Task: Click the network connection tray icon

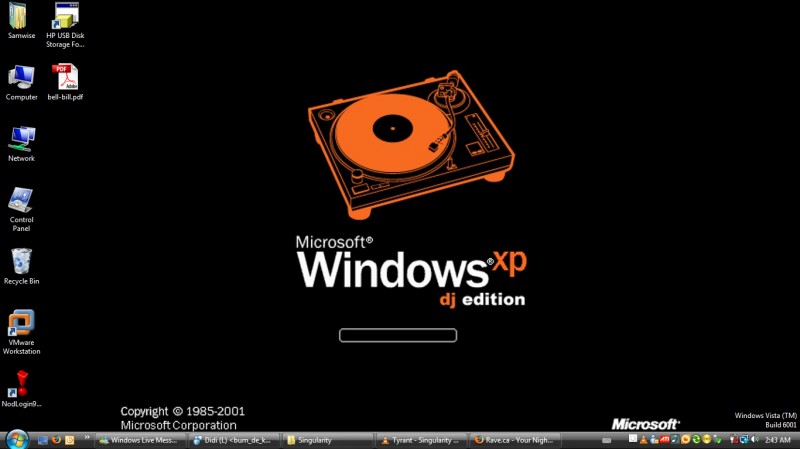Action: coord(744,439)
